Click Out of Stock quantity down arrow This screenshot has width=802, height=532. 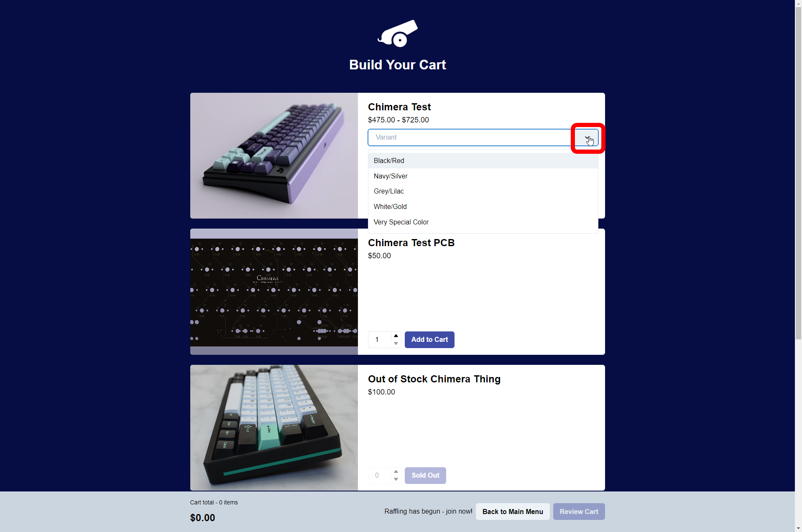coord(396,479)
